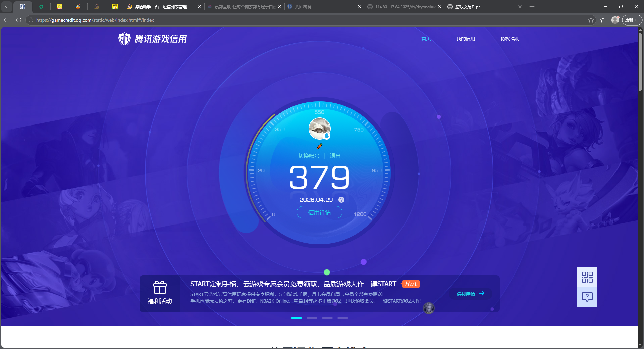Click the question mark beside 2026.04.29
644x349 pixels.
click(341, 200)
